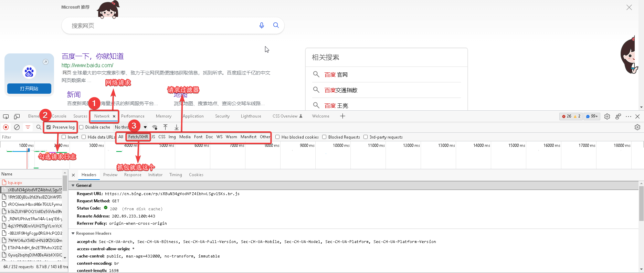644x273 pixels.
Task: Open the Lighthouse tab
Action: 251,116
